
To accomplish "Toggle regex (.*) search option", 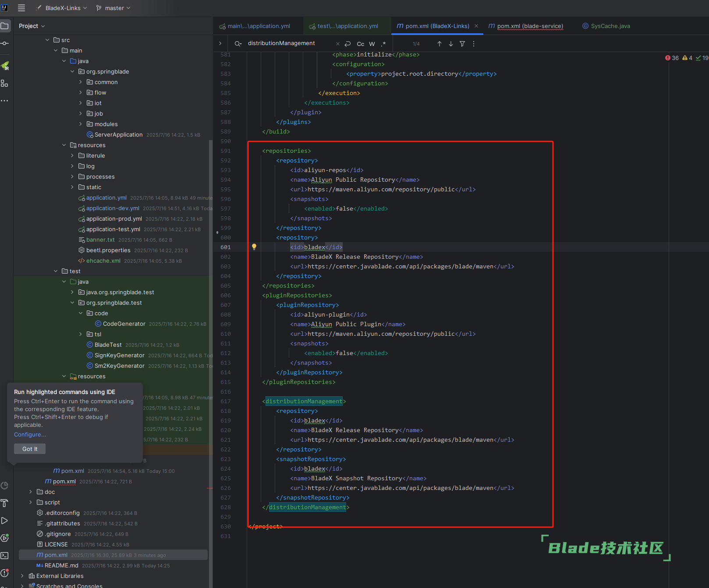I will point(383,44).
